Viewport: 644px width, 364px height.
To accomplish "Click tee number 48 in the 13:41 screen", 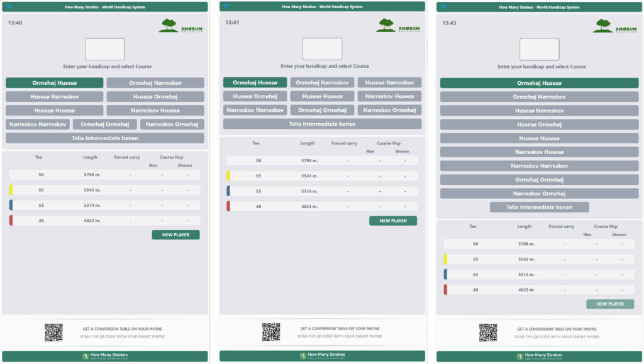I will [x=258, y=207].
